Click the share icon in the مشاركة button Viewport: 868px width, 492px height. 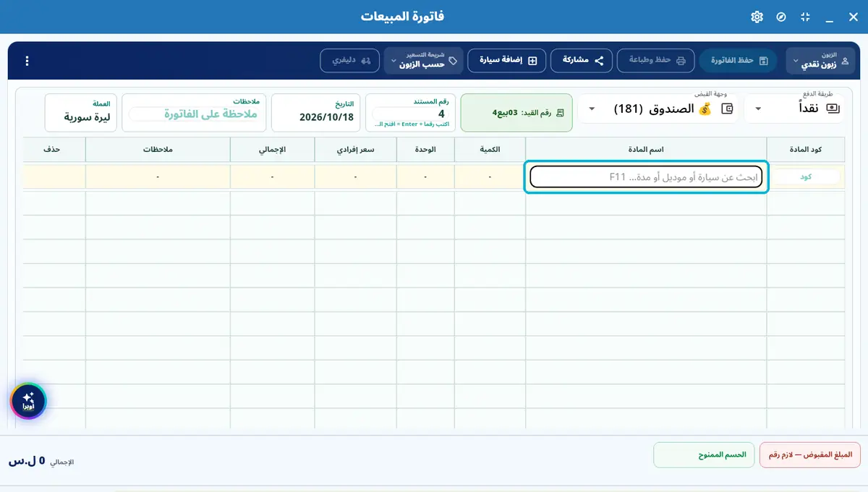pyautogui.click(x=599, y=61)
